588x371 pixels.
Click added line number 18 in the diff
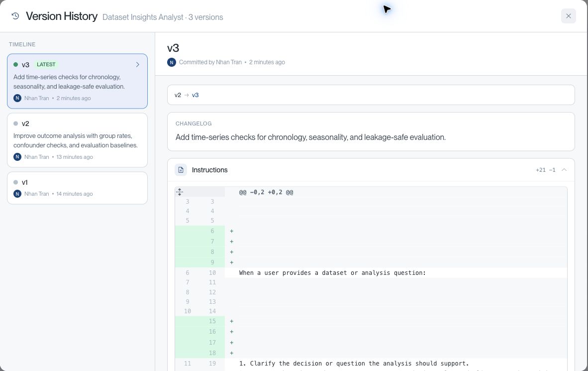tap(212, 353)
